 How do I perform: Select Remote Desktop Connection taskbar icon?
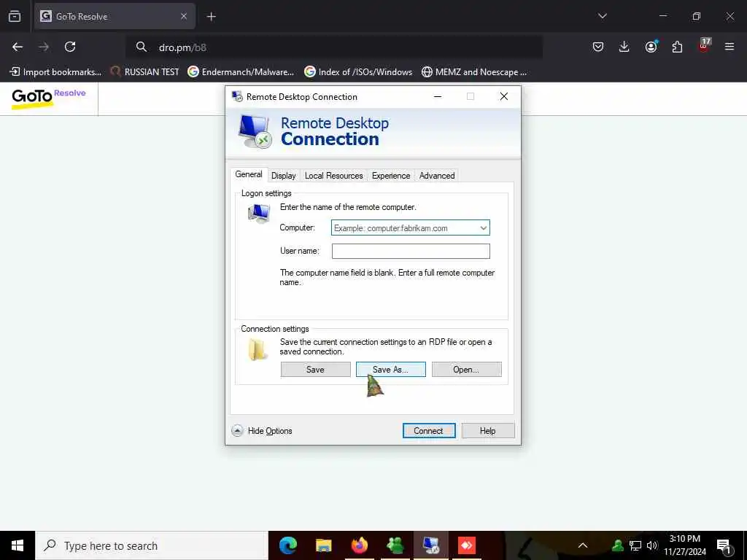pyautogui.click(x=431, y=545)
